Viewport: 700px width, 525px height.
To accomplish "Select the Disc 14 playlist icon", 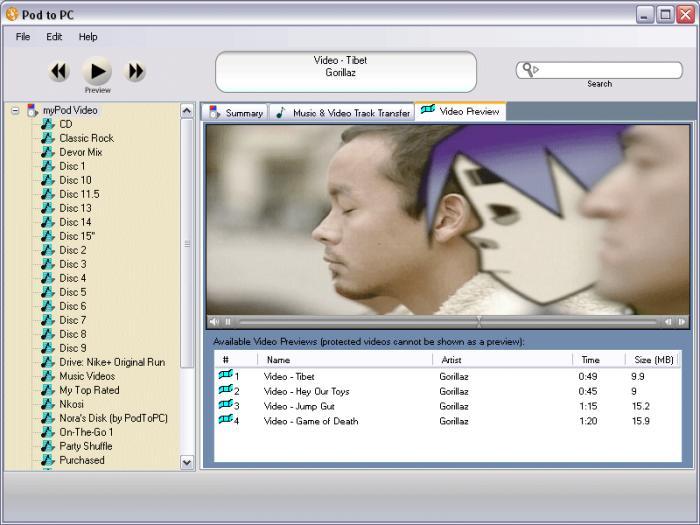I will [x=47, y=222].
